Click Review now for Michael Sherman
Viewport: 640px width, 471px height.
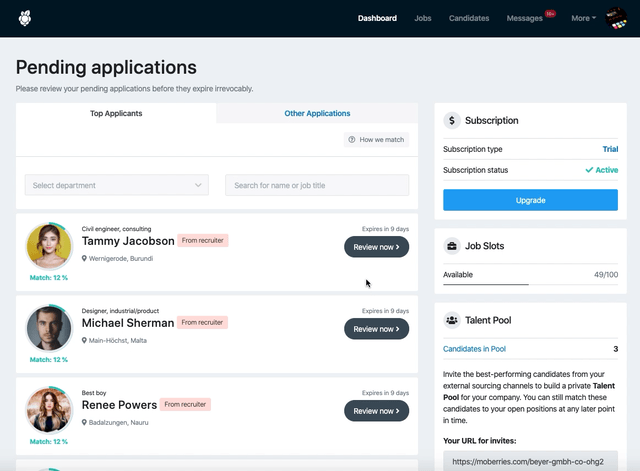(376, 329)
